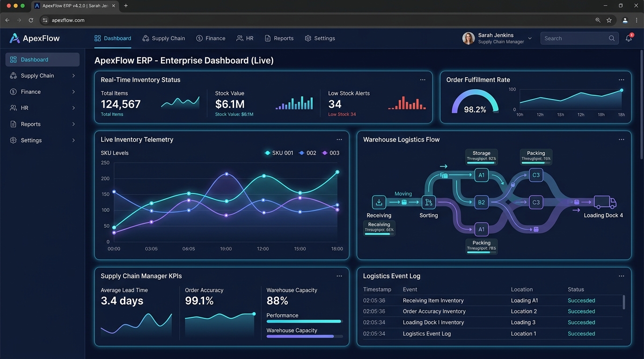This screenshot has width=644, height=359.
Task: Select Dashboard in the sidebar
Action: [42, 59]
